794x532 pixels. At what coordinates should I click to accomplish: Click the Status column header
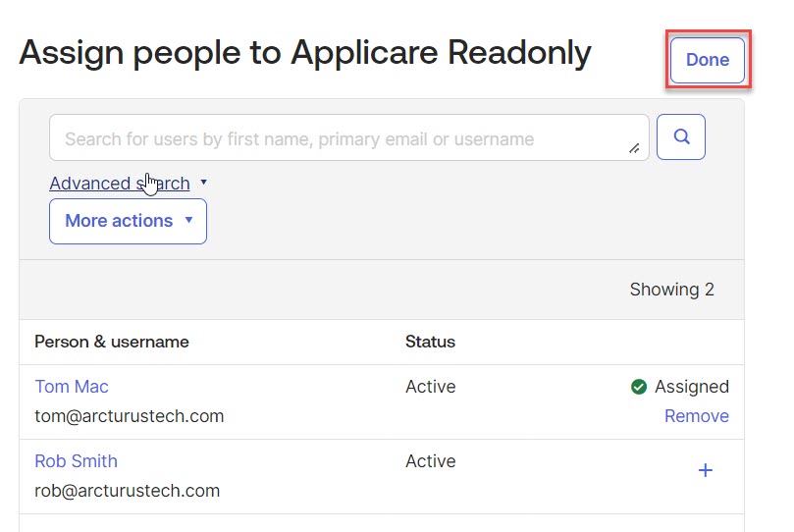coord(430,342)
